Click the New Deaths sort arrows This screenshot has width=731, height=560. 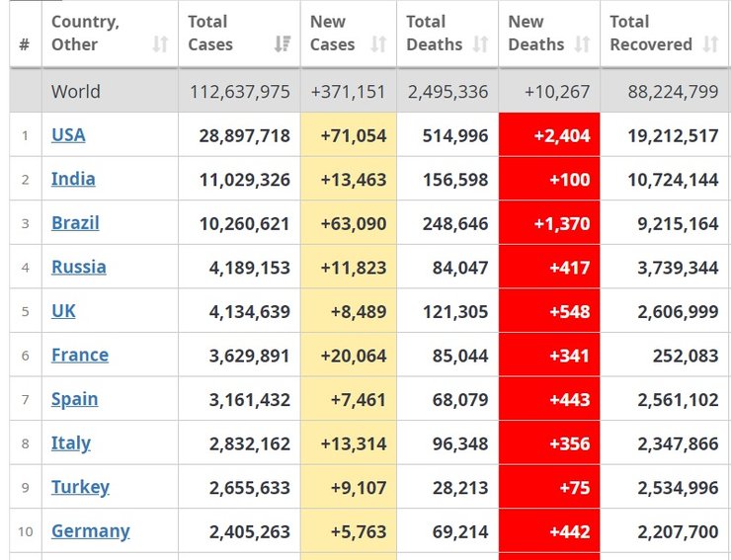[583, 44]
